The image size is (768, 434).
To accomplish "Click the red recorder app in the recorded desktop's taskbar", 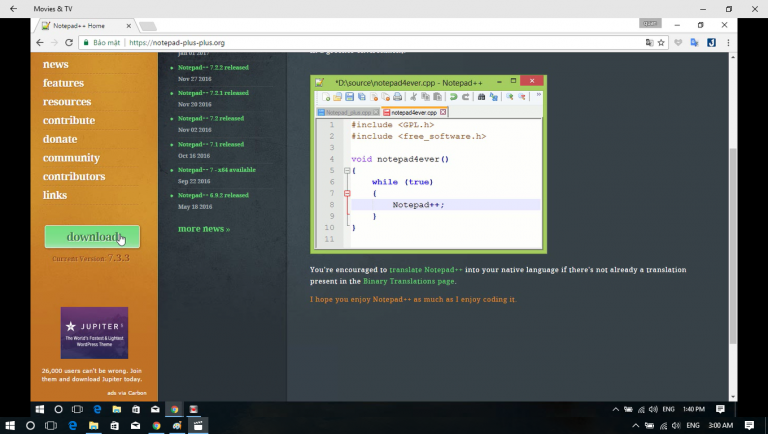I will (x=193, y=409).
